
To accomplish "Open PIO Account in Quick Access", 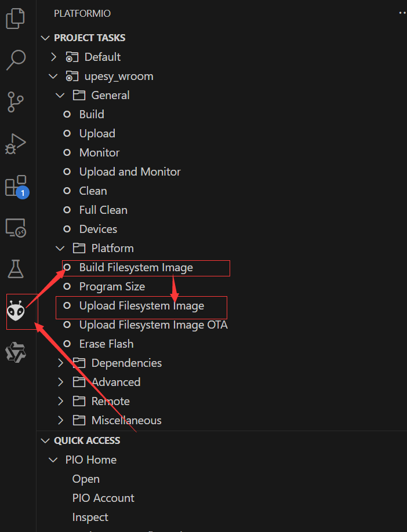I will [103, 498].
